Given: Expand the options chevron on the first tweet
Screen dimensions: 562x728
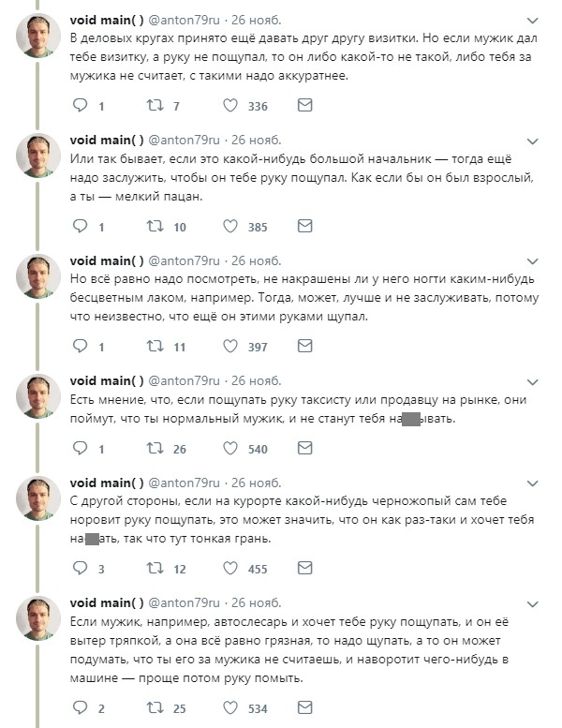Looking at the screenshot, I should pos(533,20).
